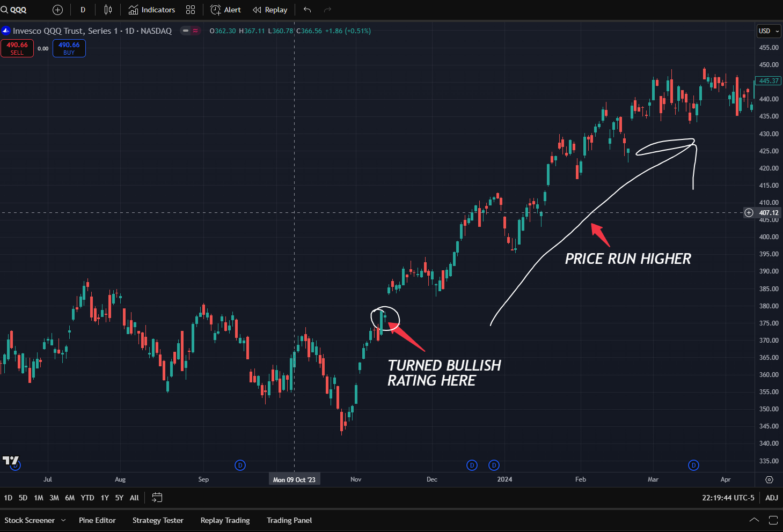Viewport: 783px width, 532px height.
Task: Open the Pine Editor tab
Action: point(97,520)
